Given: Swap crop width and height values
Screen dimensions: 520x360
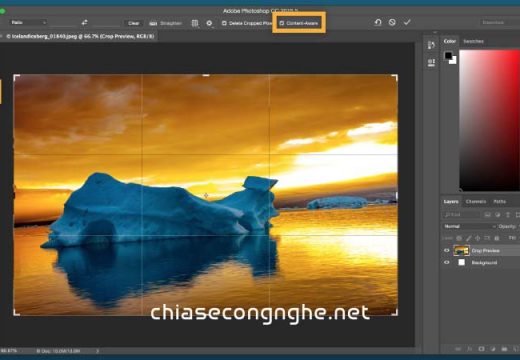Looking at the screenshot, I should pos(84,23).
